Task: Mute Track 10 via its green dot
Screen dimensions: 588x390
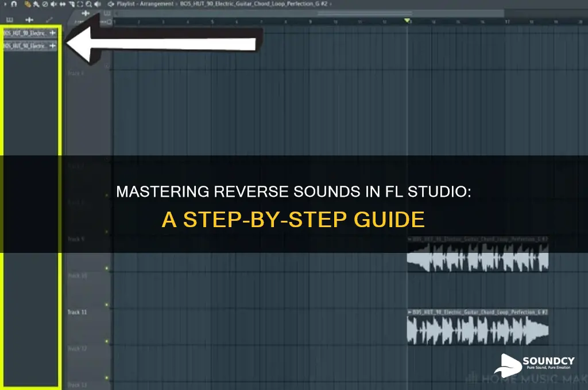Action: 106,268
